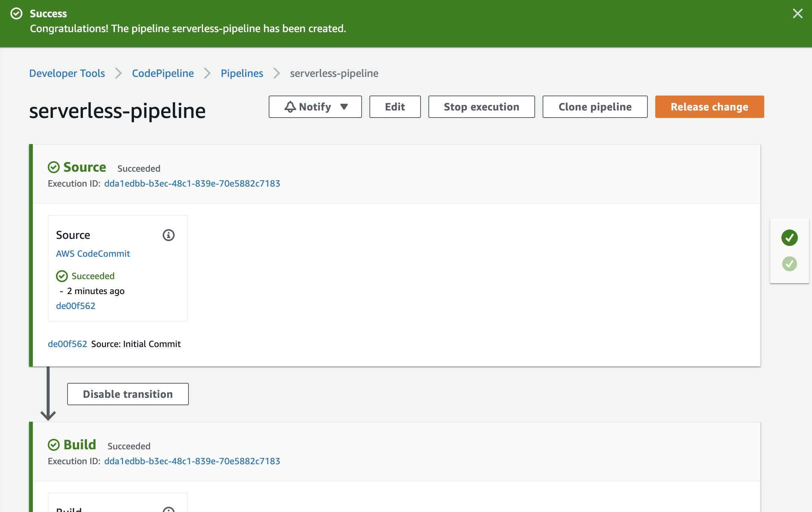Image resolution: width=812 pixels, height=512 pixels.
Task: Click Stop execution button
Action: pos(482,107)
